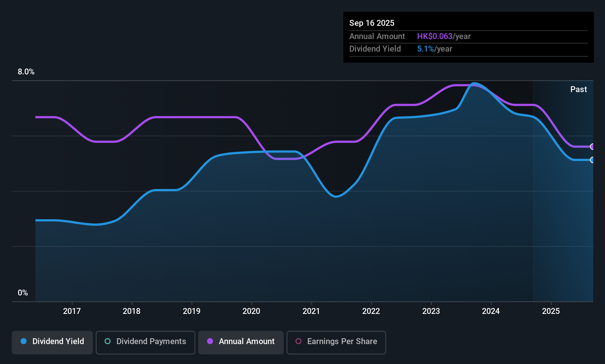Click the Sep 16 2025 tooltip header
The image size is (605, 364).
[372, 23]
